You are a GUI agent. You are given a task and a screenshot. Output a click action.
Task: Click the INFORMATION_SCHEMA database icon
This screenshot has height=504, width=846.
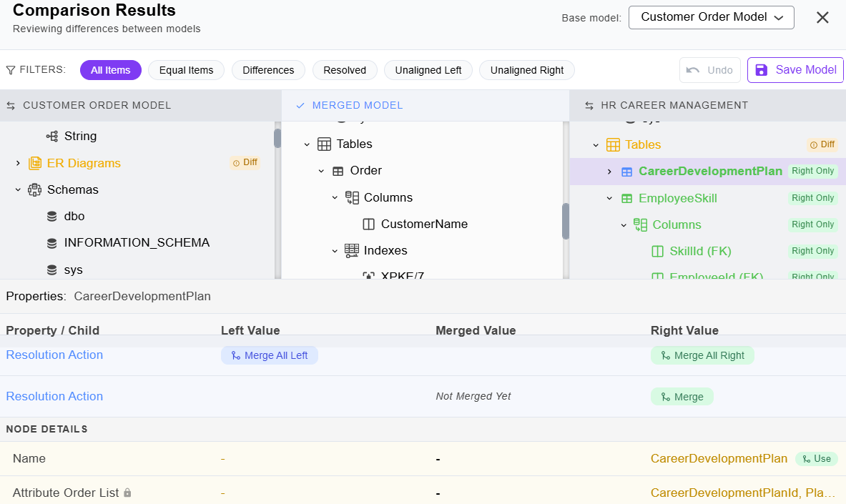click(51, 243)
